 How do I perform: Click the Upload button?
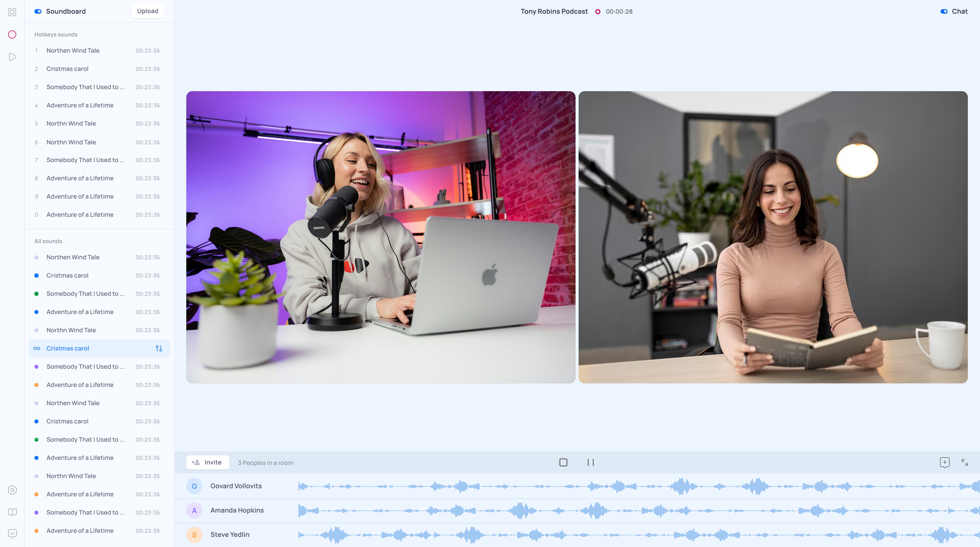[x=148, y=11]
